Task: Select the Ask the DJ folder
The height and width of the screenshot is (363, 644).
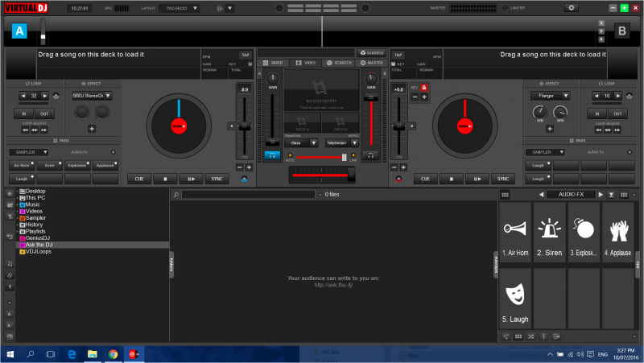Action: pos(93,245)
